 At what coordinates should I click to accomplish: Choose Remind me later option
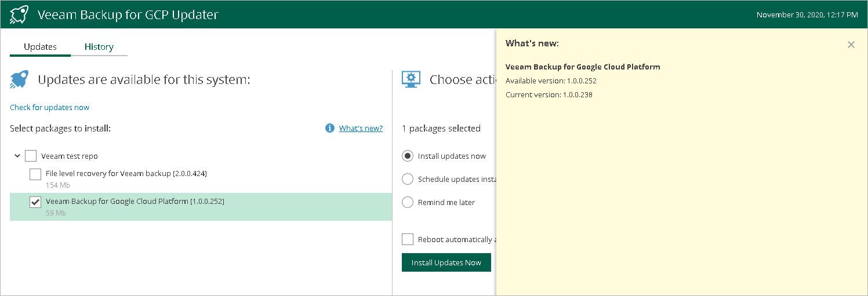click(x=408, y=202)
